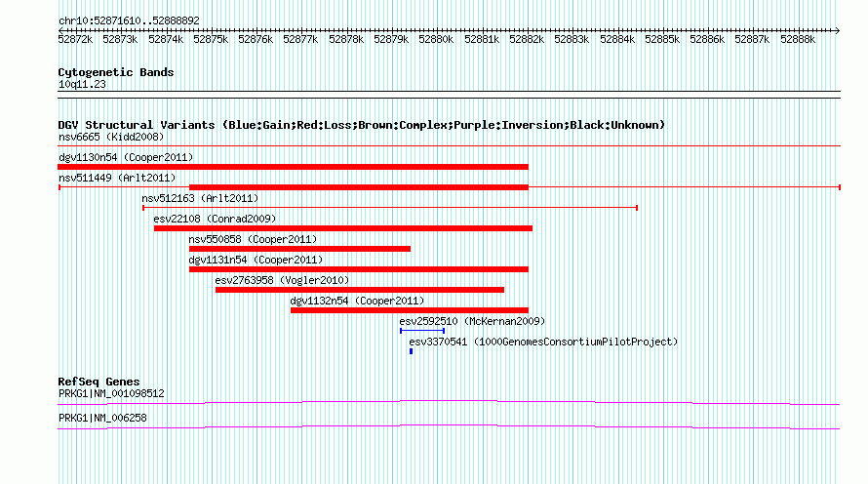This screenshot has height=484, width=868.
Task: Click the 52884k ruler position
Action: [x=617, y=39]
